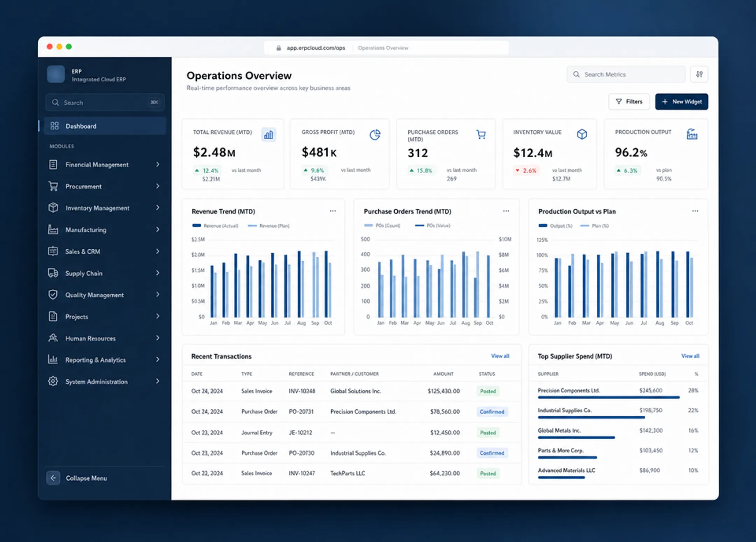This screenshot has height=542, width=756.
Task: Click Precision Components Ltd. spend bar
Action: (x=609, y=397)
